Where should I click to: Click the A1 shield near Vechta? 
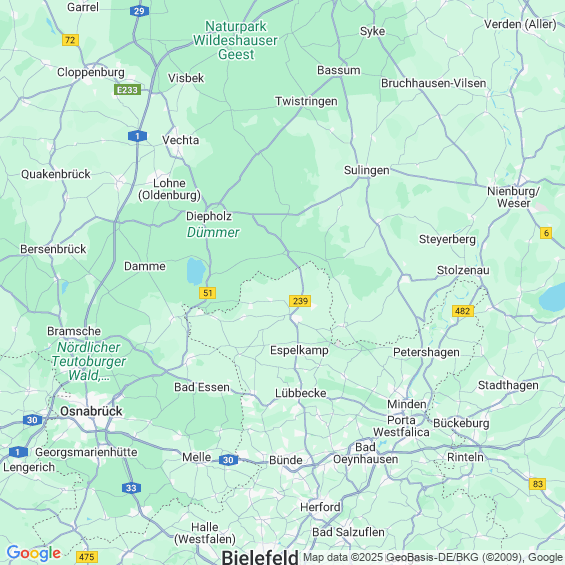(x=137, y=136)
